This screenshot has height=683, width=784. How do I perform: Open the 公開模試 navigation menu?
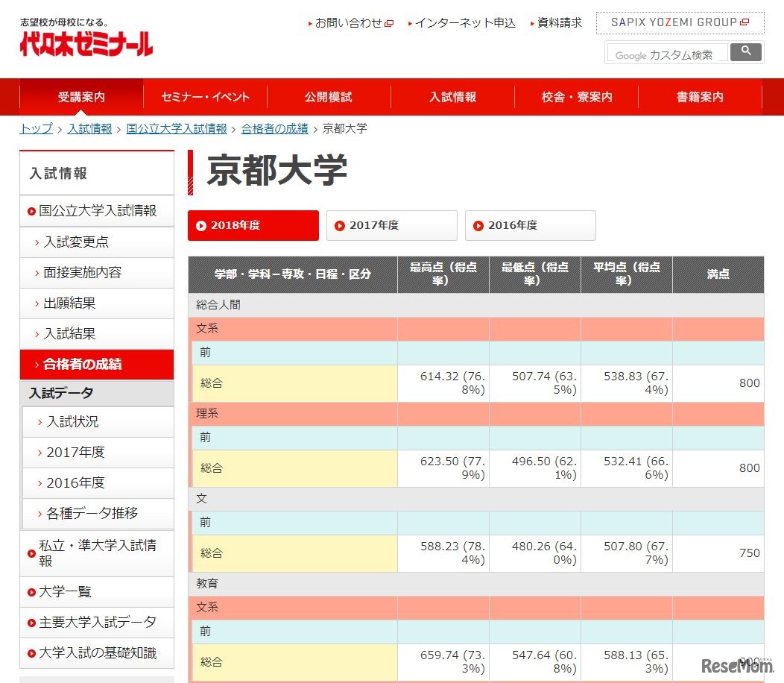328,97
